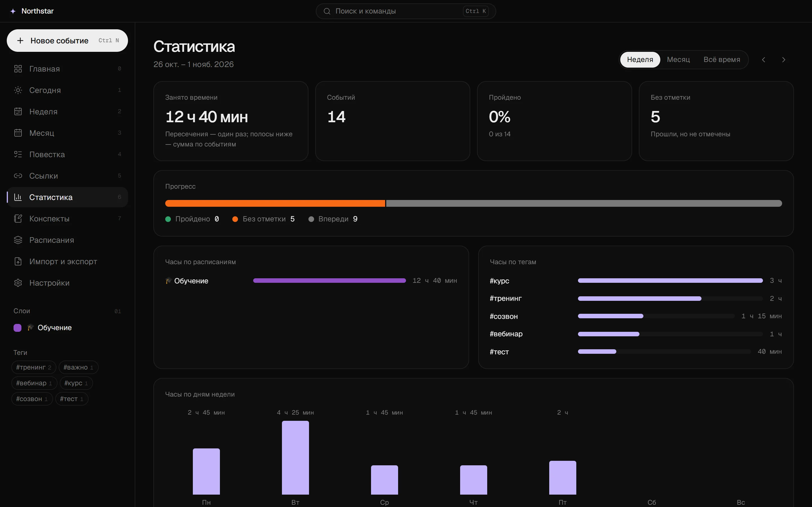Create a Новое событие
This screenshot has width=812, height=507.
click(67, 41)
